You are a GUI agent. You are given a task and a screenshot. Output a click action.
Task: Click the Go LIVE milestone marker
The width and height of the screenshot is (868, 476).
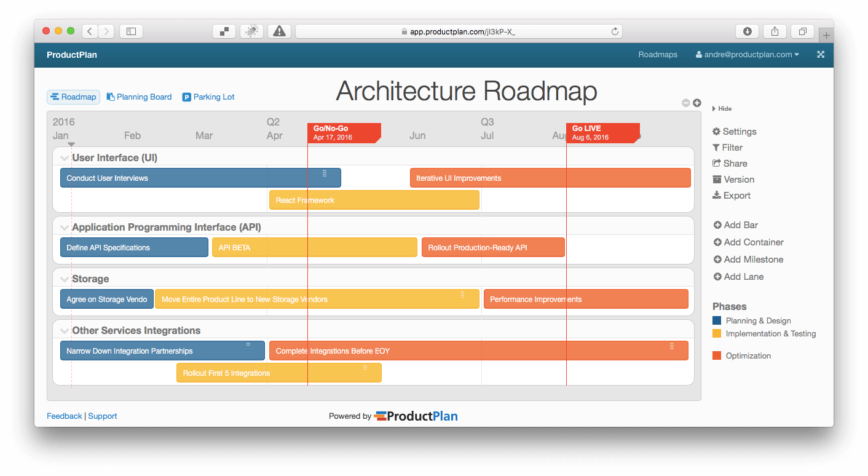pyautogui.click(x=602, y=132)
